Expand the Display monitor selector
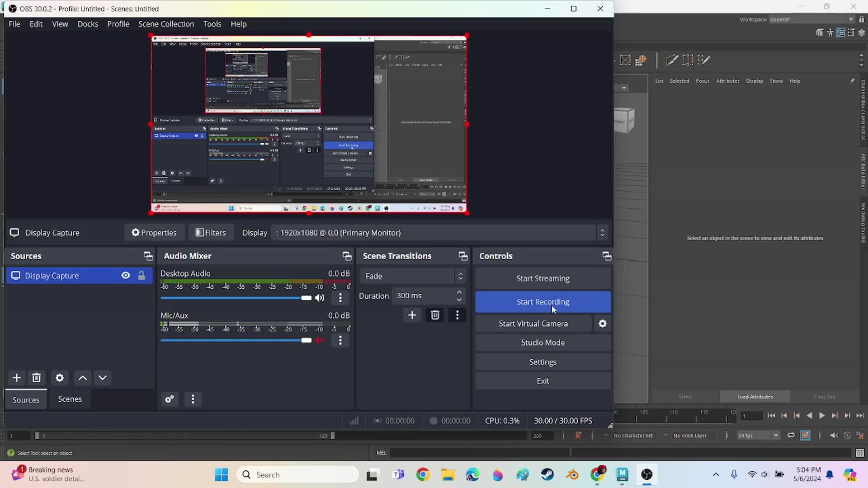868x488 pixels. 602,233
